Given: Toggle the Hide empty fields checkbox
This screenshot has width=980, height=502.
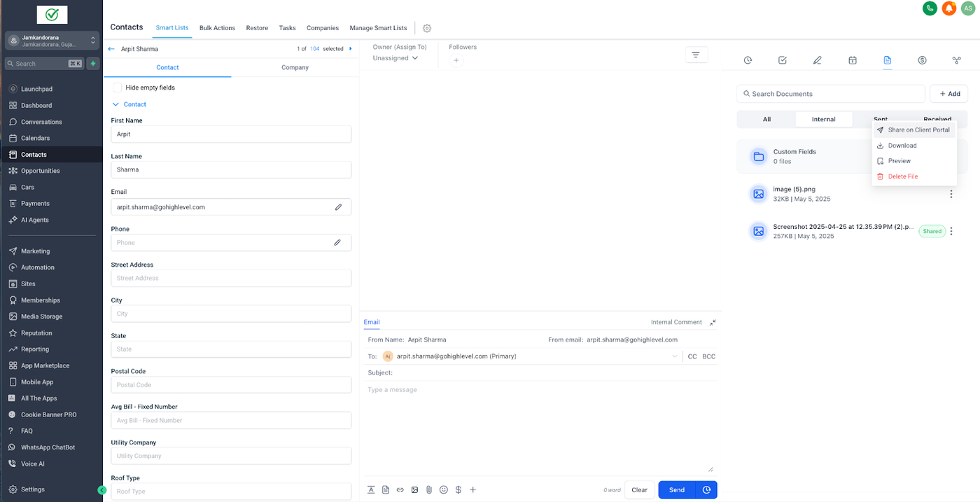Looking at the screenshot, I should coord(118,88).
